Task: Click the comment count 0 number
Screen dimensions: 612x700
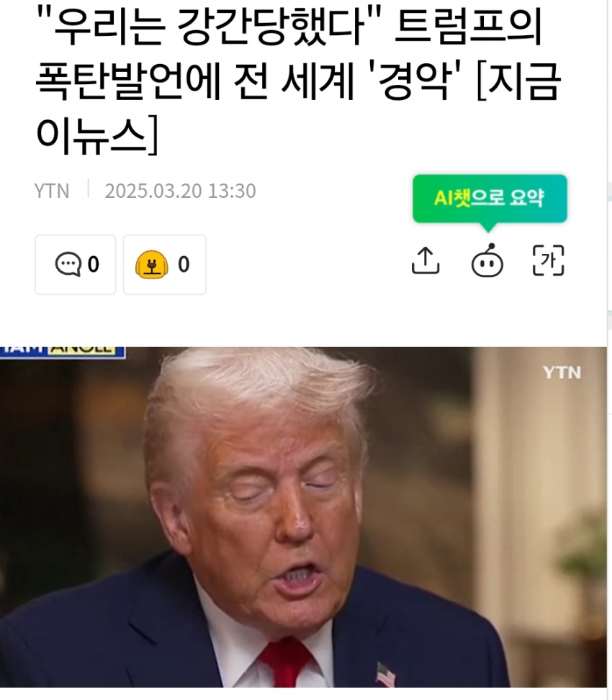Action: point(94,264)
